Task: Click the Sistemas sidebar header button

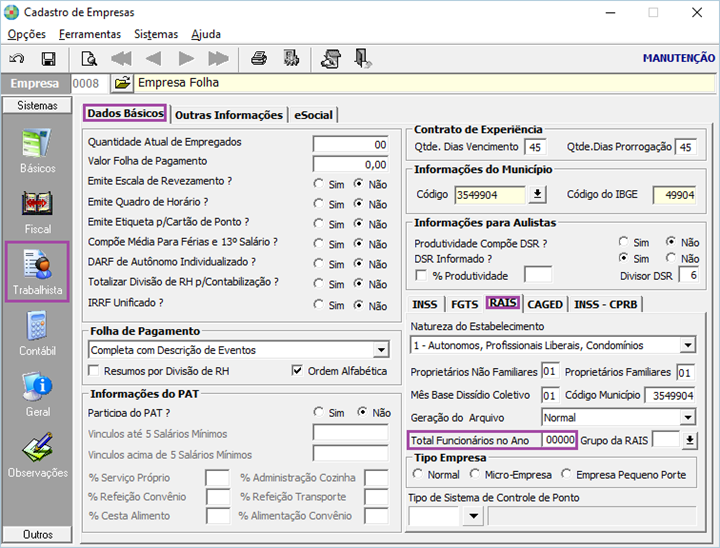Action: pyautogui.click(x=37, y=105)
